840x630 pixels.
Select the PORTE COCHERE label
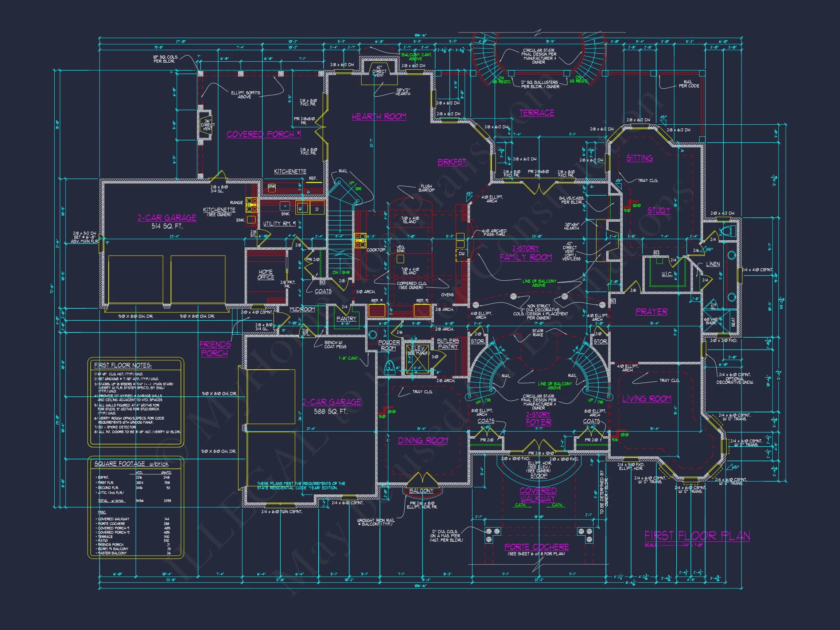click(x=536, y=547)
